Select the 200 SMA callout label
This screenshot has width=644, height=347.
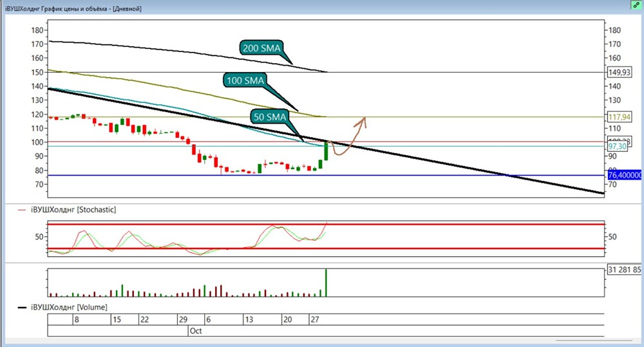[261, 48]
